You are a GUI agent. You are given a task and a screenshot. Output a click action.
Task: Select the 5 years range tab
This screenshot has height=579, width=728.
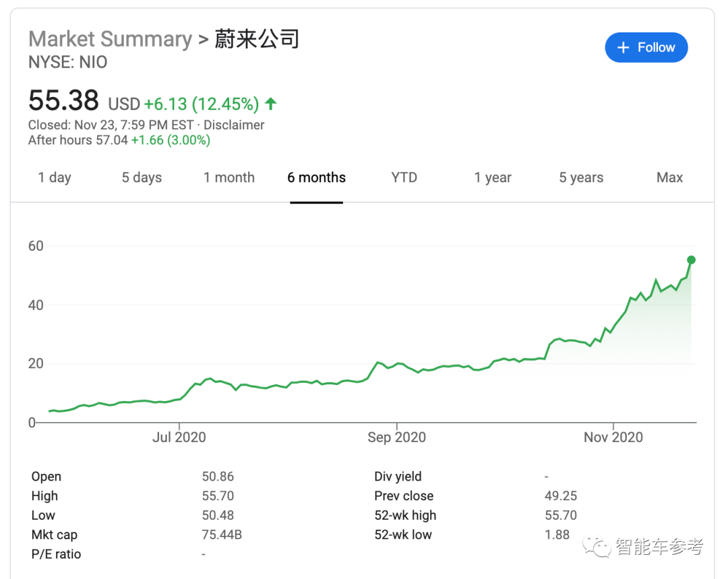[x=581, y=178]
